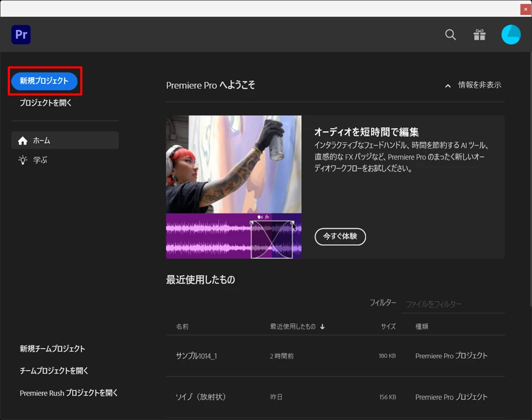Click the vertical scrollbar on the right edge
532x420 pixels.
[531, 180]
